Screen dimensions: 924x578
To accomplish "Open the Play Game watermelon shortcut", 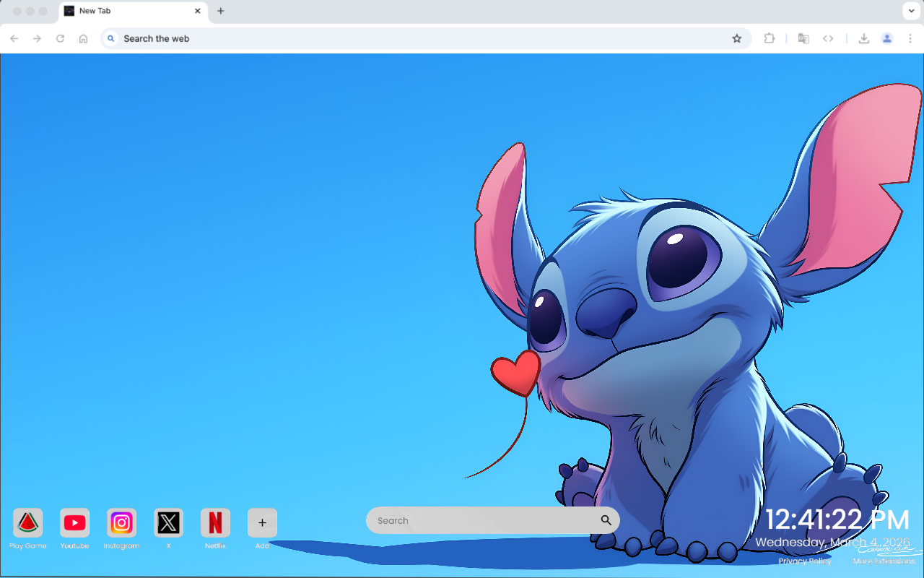I will 27,522.
